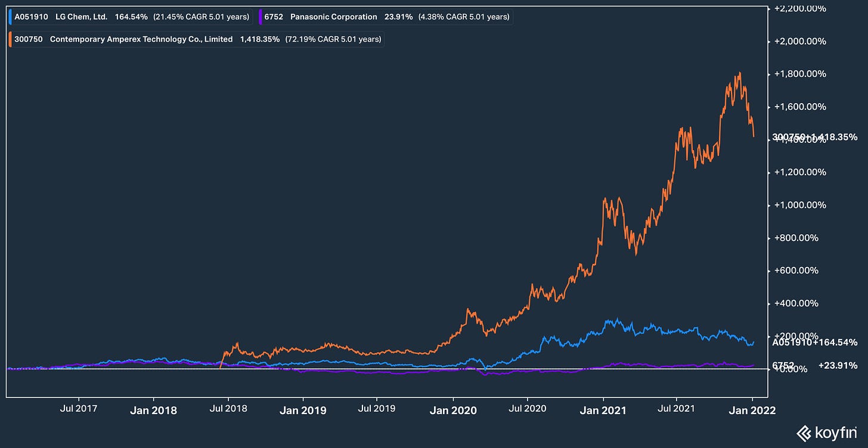Click the Jul 2017 x-axis label
Screen dimensions: 868x448
click(x=78, y=409)
